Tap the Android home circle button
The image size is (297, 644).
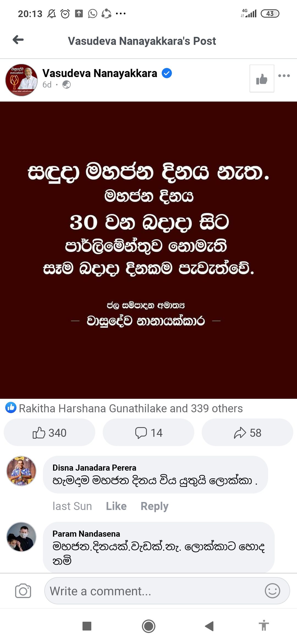coord(148,626)
